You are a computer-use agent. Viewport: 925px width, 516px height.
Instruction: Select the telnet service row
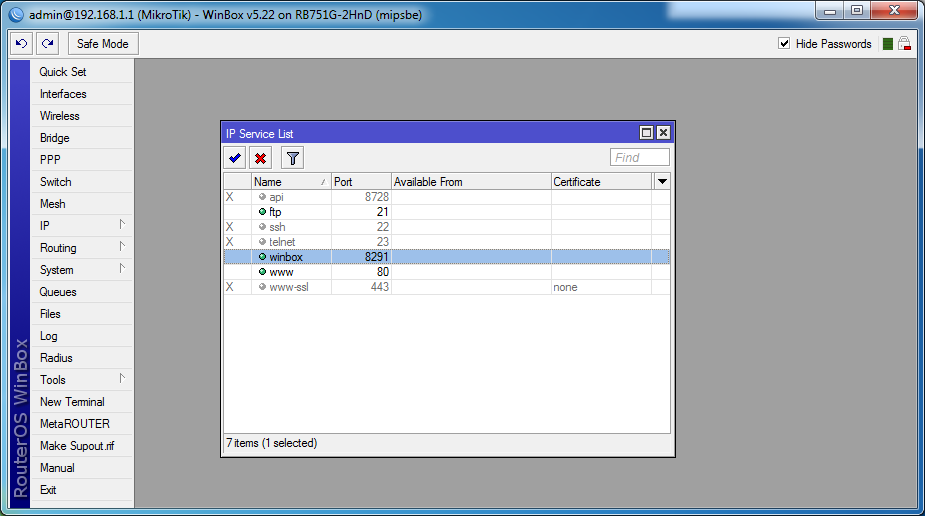pyautogui.click(x=447, y=242)
